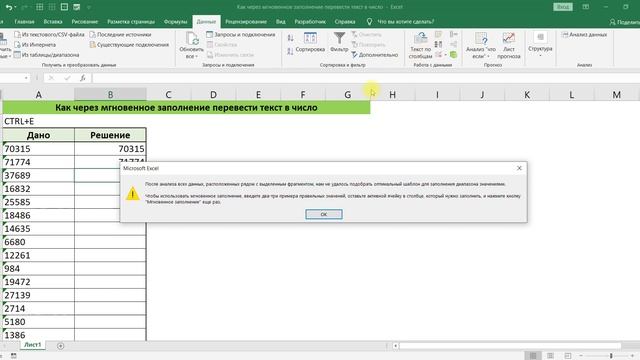Open Запросы и подключения pane button

click(240, 35)
